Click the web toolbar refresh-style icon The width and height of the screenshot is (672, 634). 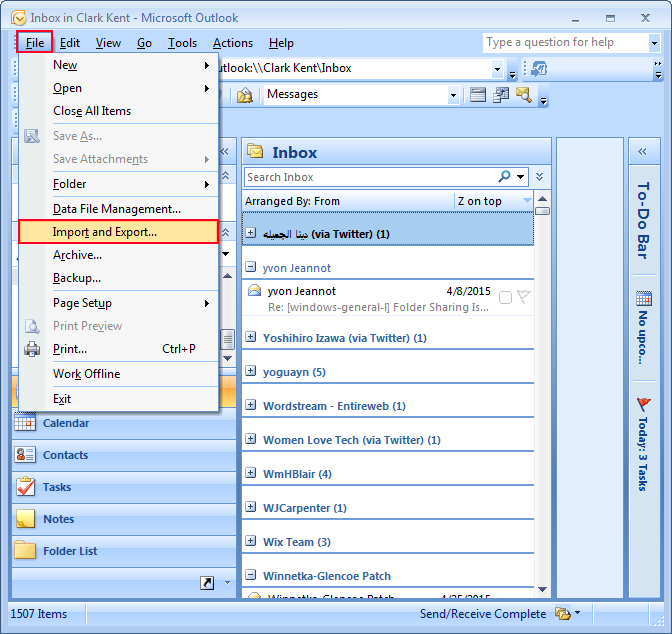pyautogui.click(x=539, y=69)
